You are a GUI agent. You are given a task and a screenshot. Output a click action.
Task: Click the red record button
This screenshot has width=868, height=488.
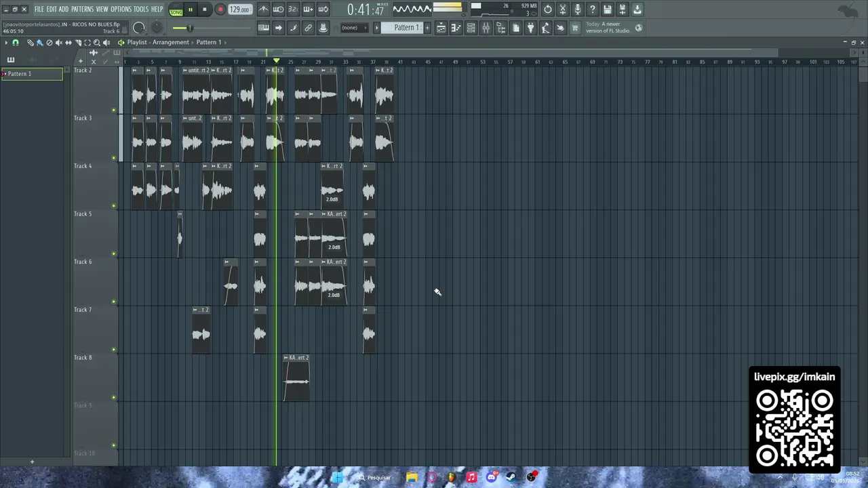[x=220, y=9]
